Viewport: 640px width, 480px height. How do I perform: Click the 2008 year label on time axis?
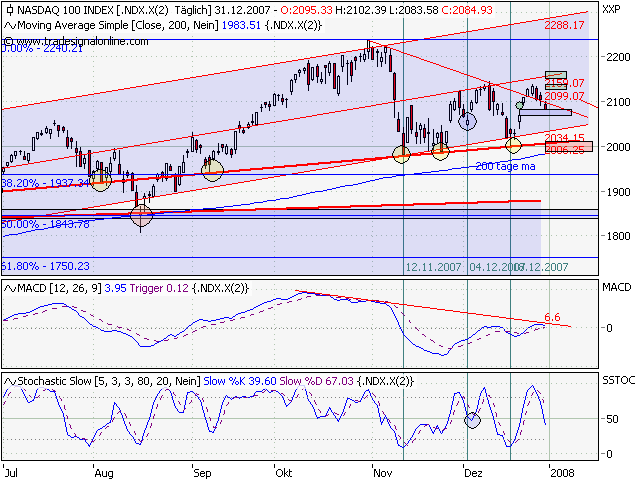tap(562, 473)
